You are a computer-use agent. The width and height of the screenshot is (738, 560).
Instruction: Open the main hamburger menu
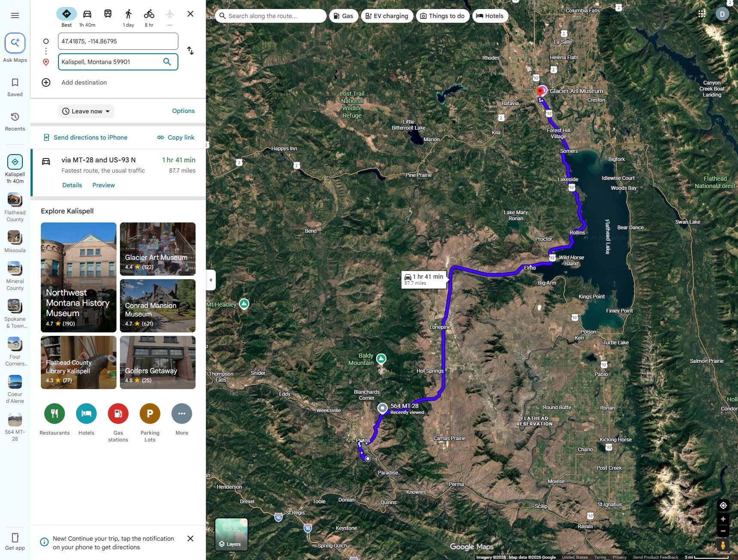point(15,15)
